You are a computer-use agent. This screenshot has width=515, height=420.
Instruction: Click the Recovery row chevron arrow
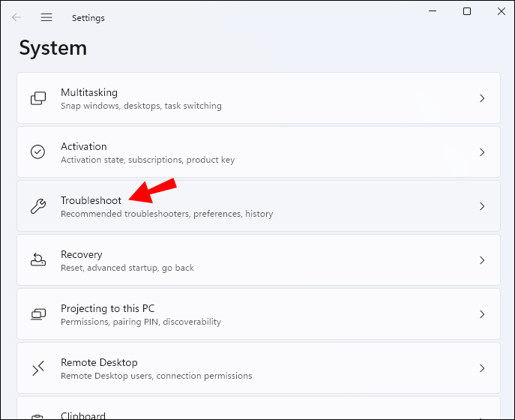482,260
